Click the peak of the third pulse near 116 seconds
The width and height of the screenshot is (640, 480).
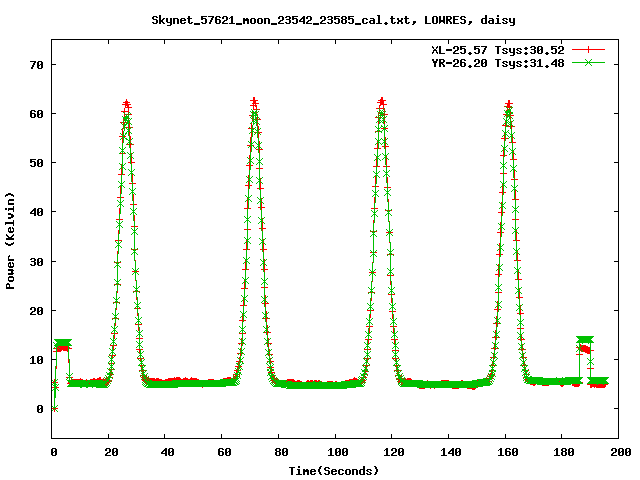pos(382,102)
